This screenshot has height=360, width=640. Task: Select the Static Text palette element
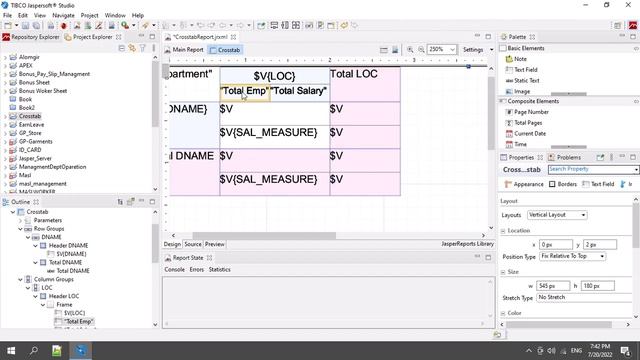[527, 80]
